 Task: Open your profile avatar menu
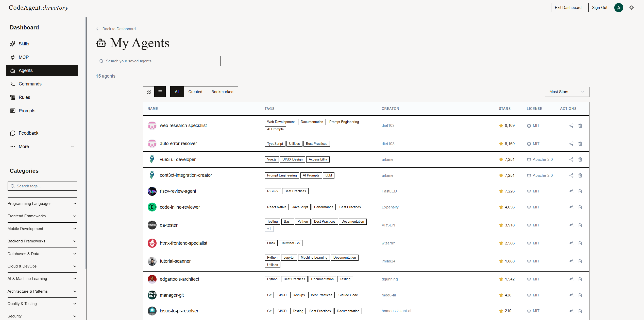619,8
